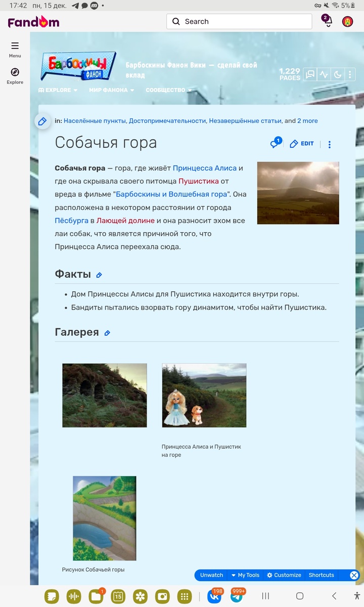Click the EDIT button for the article
Image resolution: width=364 pixels, height=607 pixels.
click(x=302, y=144)
